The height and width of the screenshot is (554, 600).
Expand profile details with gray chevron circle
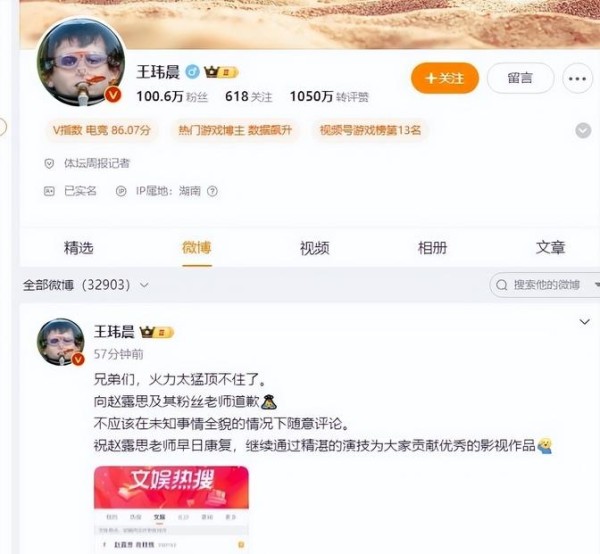pyautogui.click(x=583, y=130)
